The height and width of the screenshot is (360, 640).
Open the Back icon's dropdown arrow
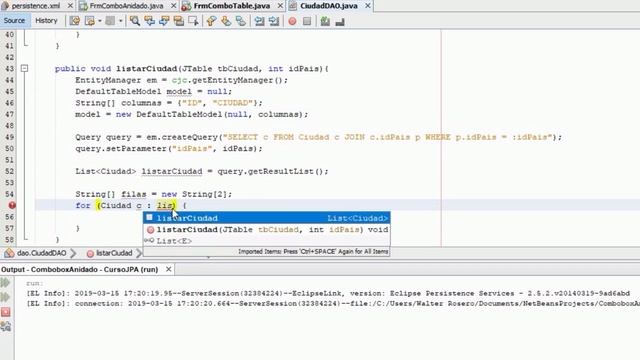click(100, 21)
